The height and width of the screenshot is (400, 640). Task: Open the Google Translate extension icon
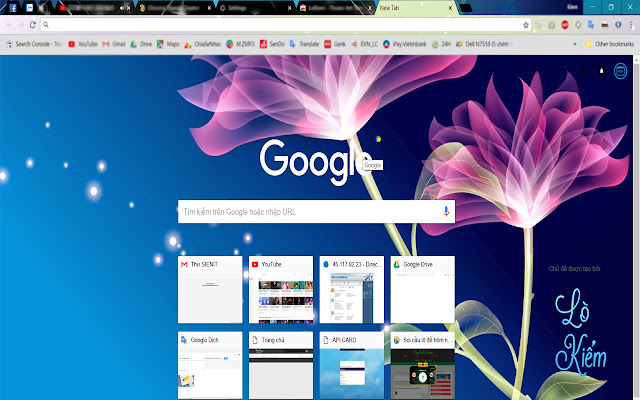(x=591, y=25)
